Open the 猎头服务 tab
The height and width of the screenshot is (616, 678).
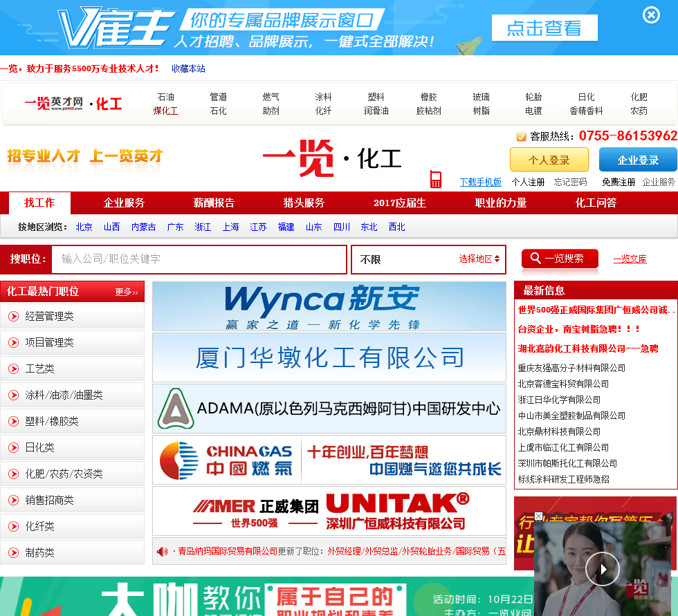point(304,203)
